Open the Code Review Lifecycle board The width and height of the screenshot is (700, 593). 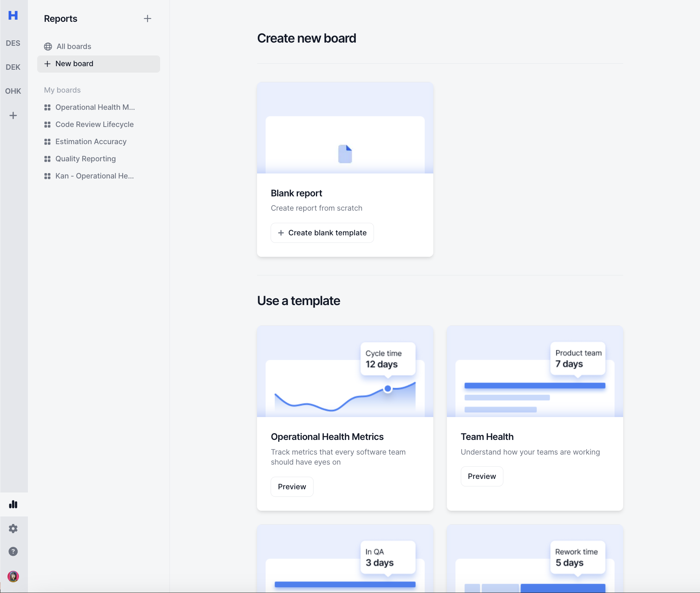[x=94, y=124]
